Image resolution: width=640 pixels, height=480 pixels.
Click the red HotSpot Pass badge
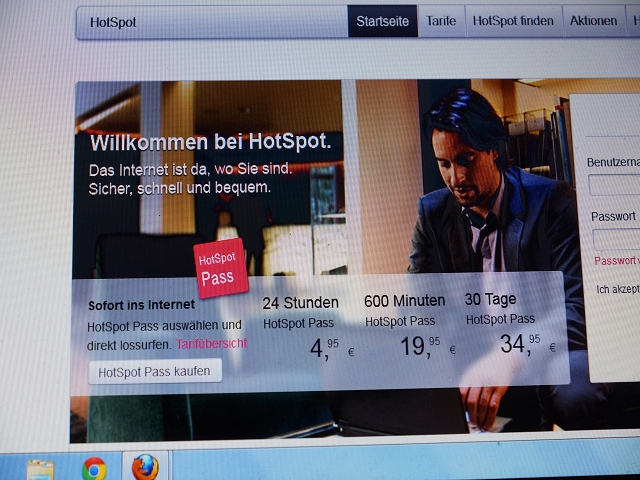click(x=220, y=268)
